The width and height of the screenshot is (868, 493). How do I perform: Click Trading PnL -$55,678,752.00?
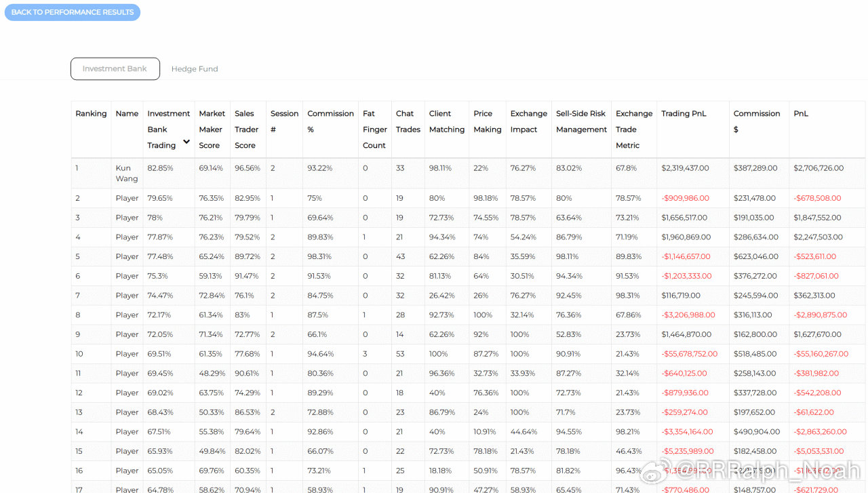point(689,354)
